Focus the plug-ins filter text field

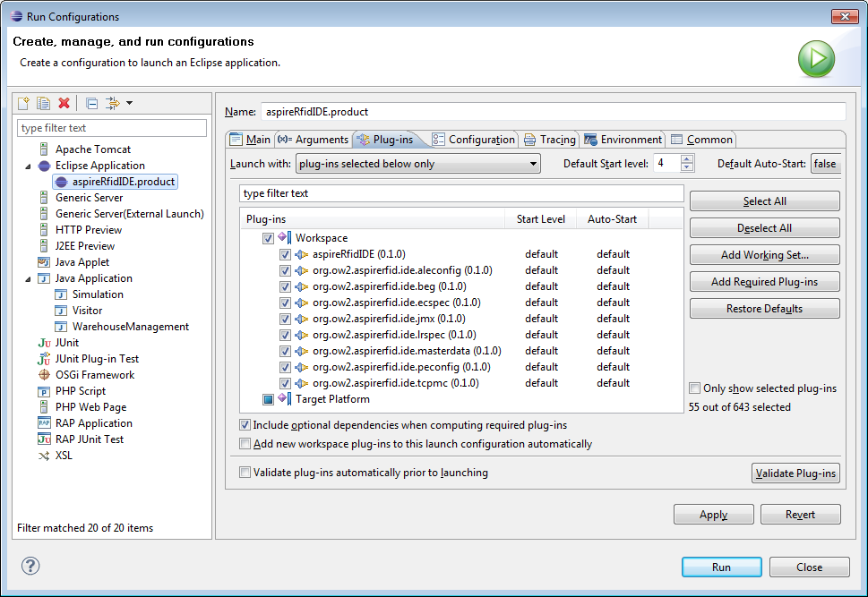[x=461, y=193]
